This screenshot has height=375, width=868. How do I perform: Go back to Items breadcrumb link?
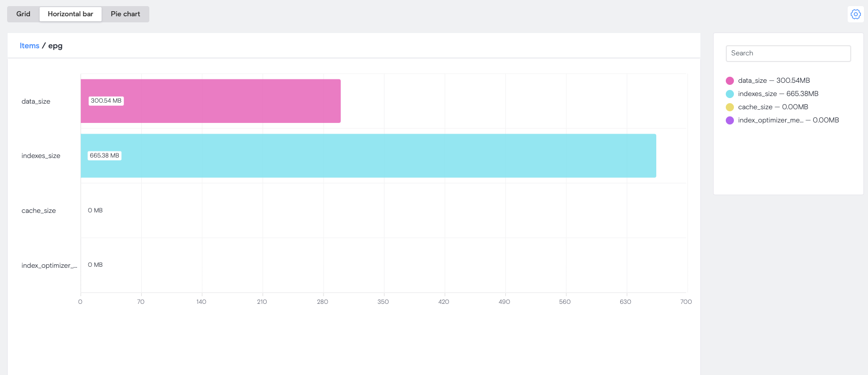(x=29, y=46)
